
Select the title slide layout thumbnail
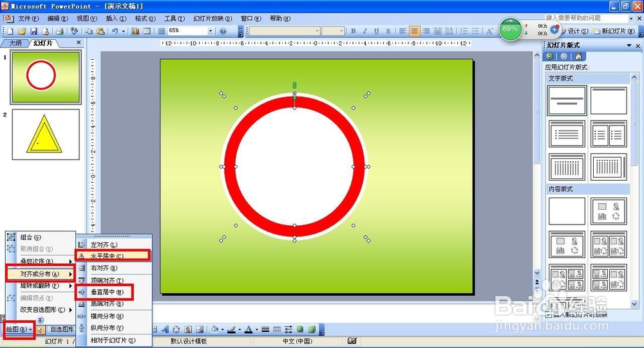pyautogui.click(x=567, y=100)
